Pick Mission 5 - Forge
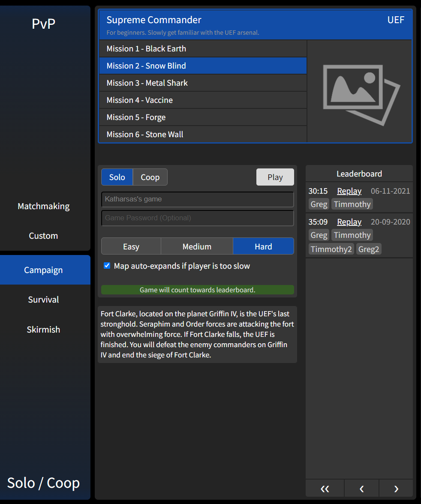Image resolution: width=421 pixels, height=504 pixels. point(203,117)
